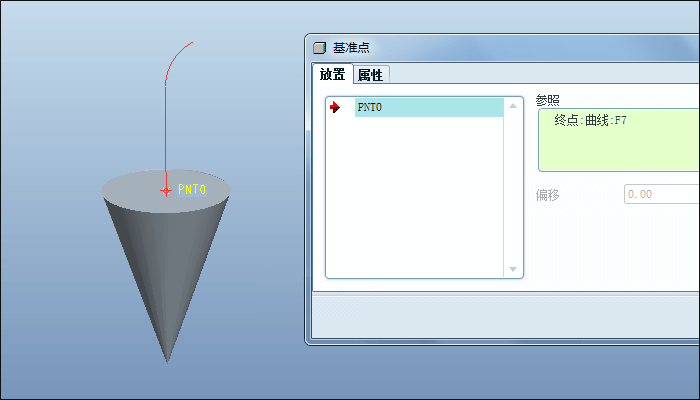Screen dimensions: 700x400
Task: Select the 终点:曲线:F7 reference entry
Action: click(590, 120)
